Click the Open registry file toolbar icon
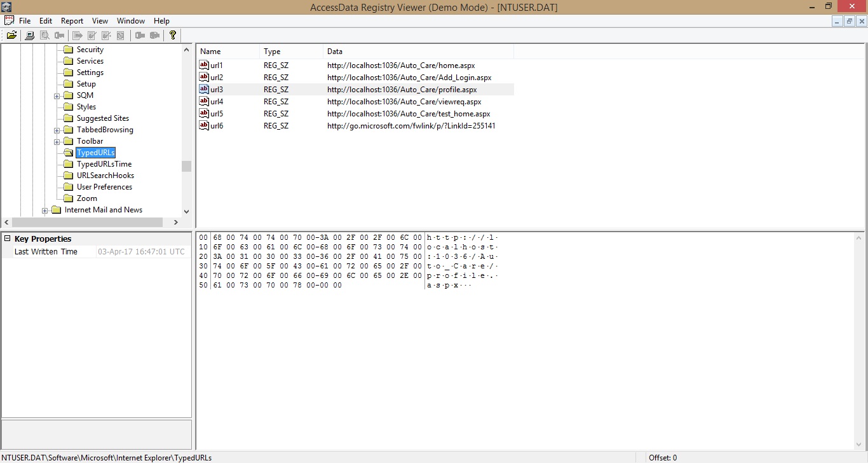 point(11,36)
